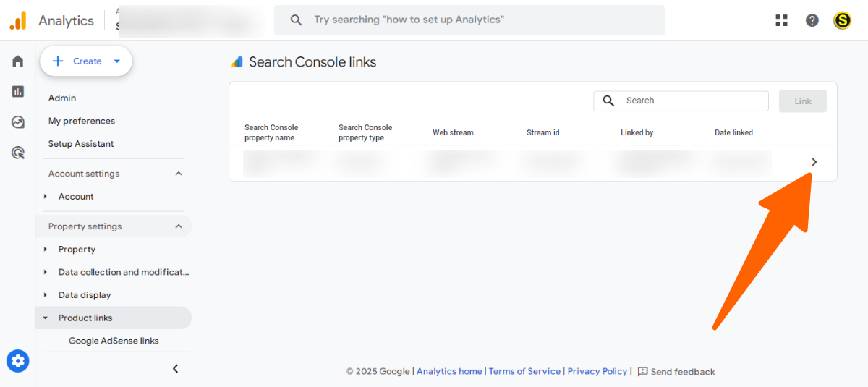
Task: Click the Privacy Policy link
Action: click(597, 371)
